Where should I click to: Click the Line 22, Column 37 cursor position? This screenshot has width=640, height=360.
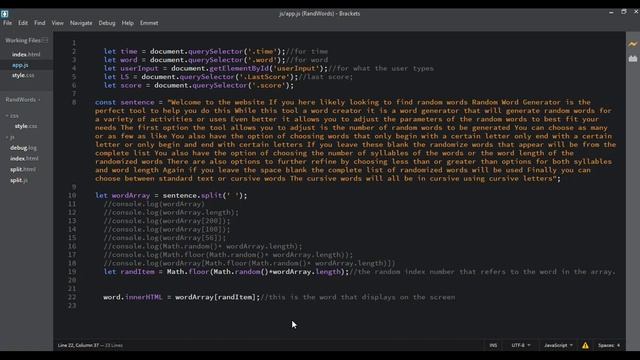(x=79, y=345)
